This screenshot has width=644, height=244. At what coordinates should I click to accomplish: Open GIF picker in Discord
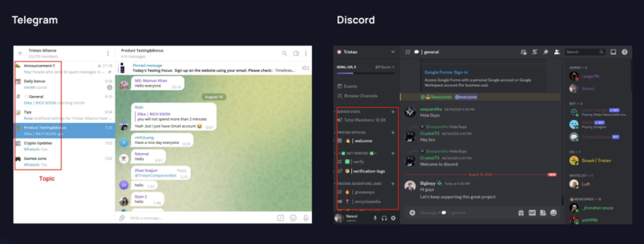click(532, 213)
